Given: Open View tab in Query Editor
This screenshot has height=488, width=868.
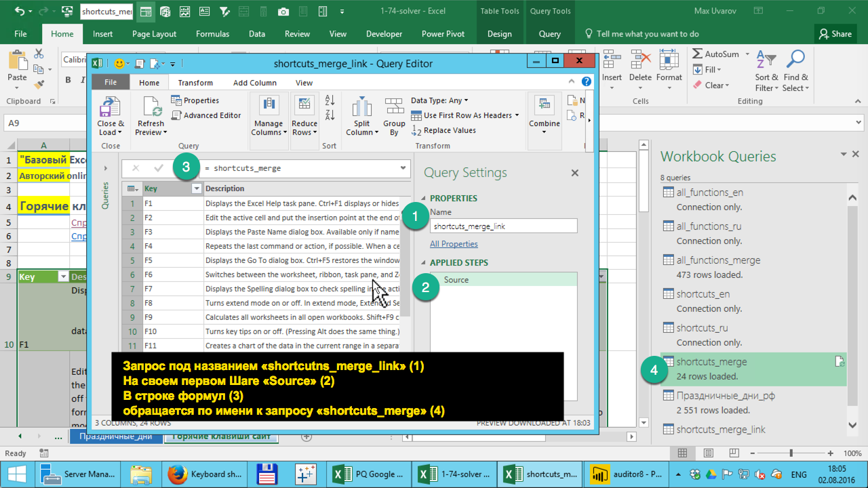Looking at the screenshot, I should (304, 83).
